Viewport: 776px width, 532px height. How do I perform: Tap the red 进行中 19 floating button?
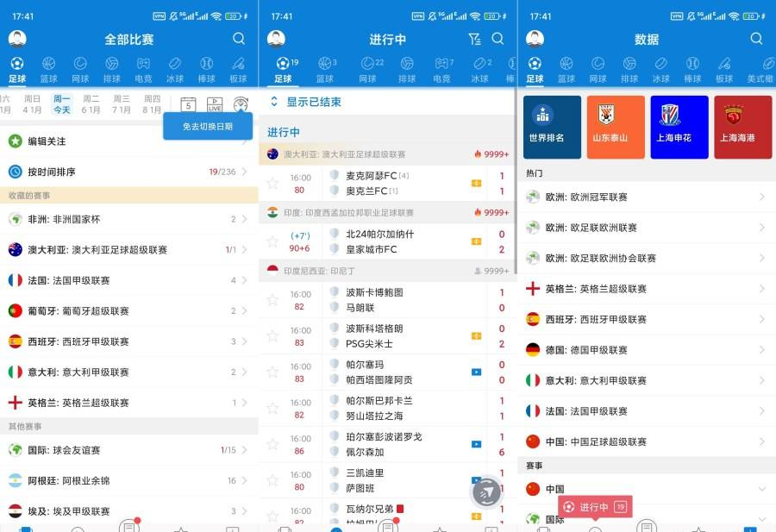point(595,507)
